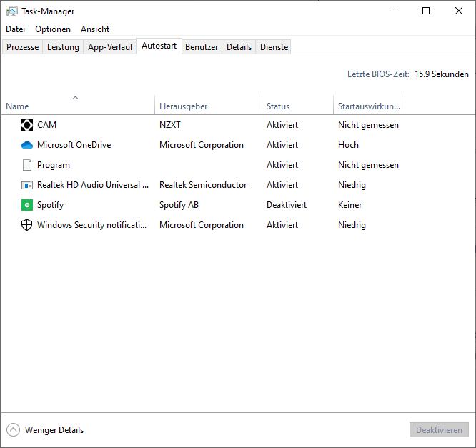The image size is (476, 448).
Task: Click the Realtek Semiconductor publisher cell
Action: pos(203,185)
